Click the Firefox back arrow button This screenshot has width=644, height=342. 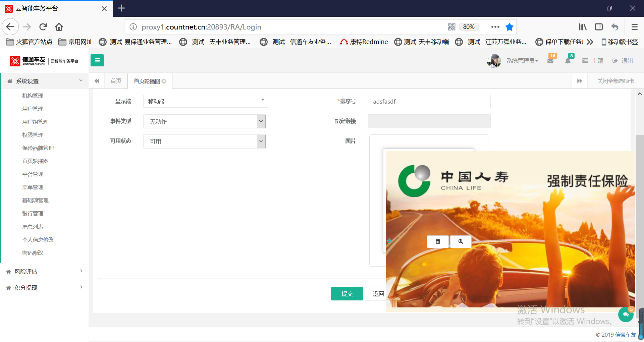10,27
